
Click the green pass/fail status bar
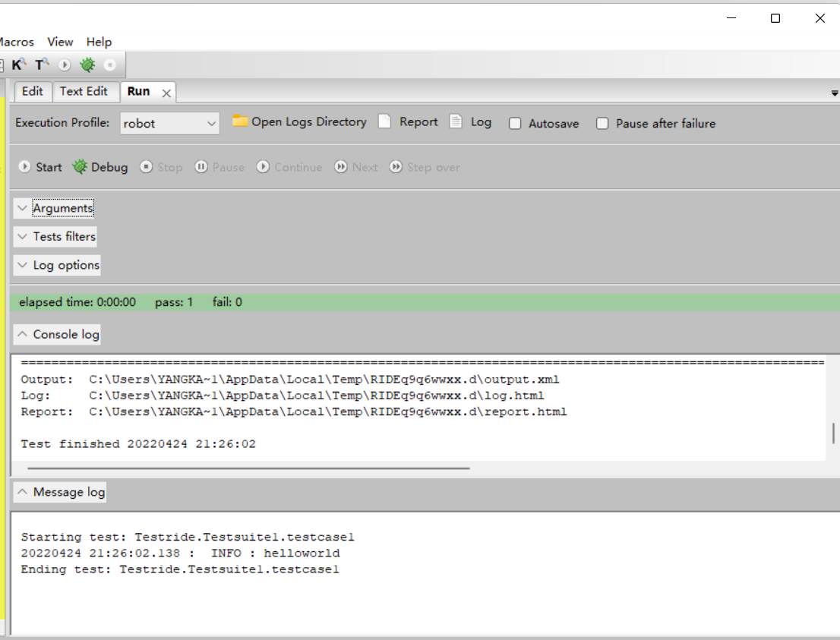click(x=425, y=302)
